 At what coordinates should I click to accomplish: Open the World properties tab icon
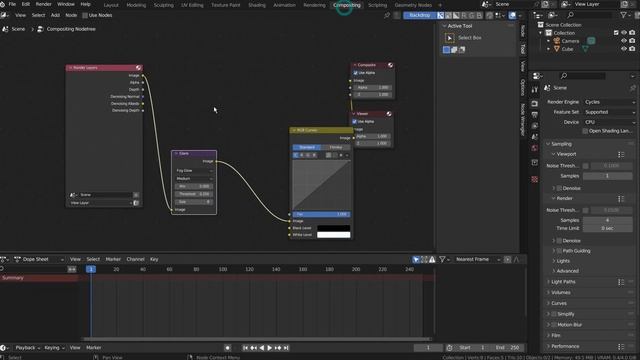(x=535, y=148)
